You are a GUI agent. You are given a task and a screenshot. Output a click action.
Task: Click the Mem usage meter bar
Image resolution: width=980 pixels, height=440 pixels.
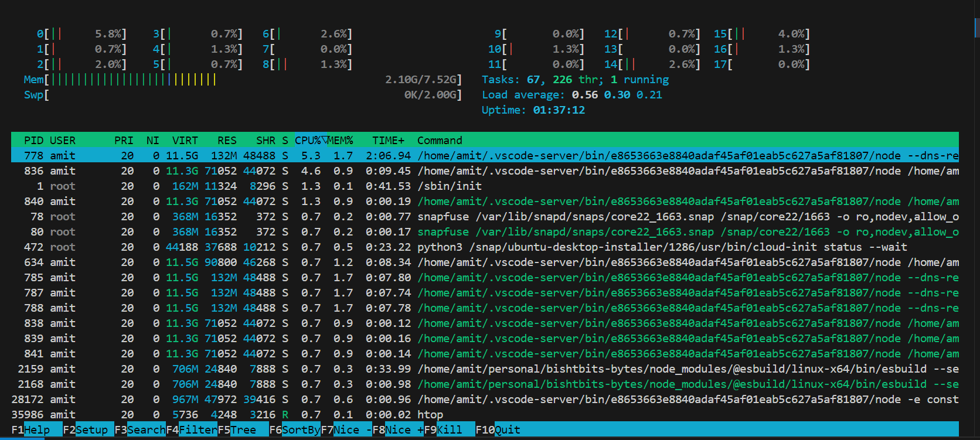(x=243, y=79)
